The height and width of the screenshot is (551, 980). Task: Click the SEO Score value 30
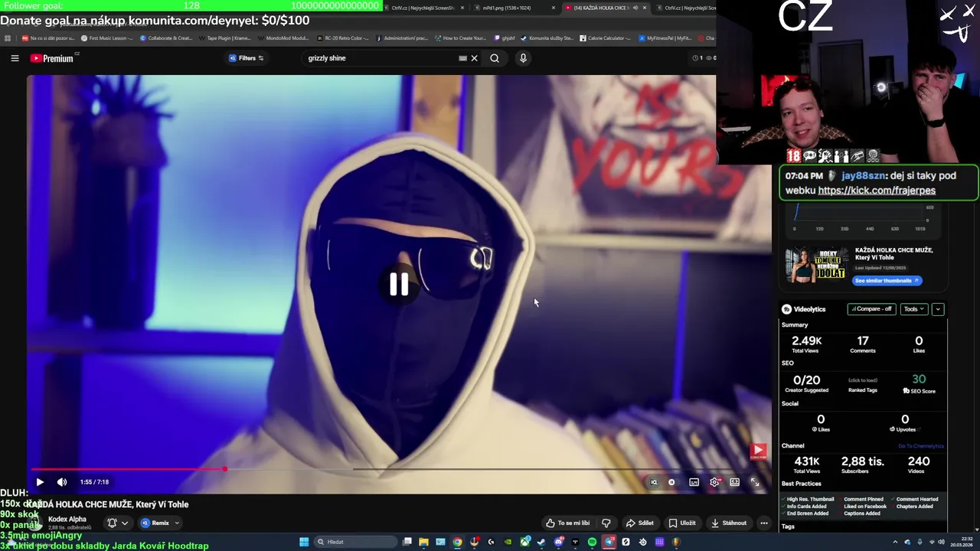(x=919, y=380)
